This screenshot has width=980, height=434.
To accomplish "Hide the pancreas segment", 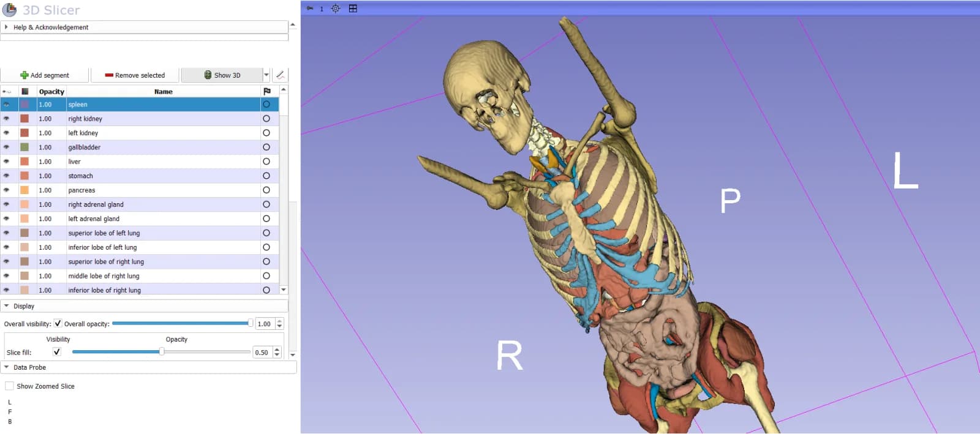I will (x=7, y=190).
